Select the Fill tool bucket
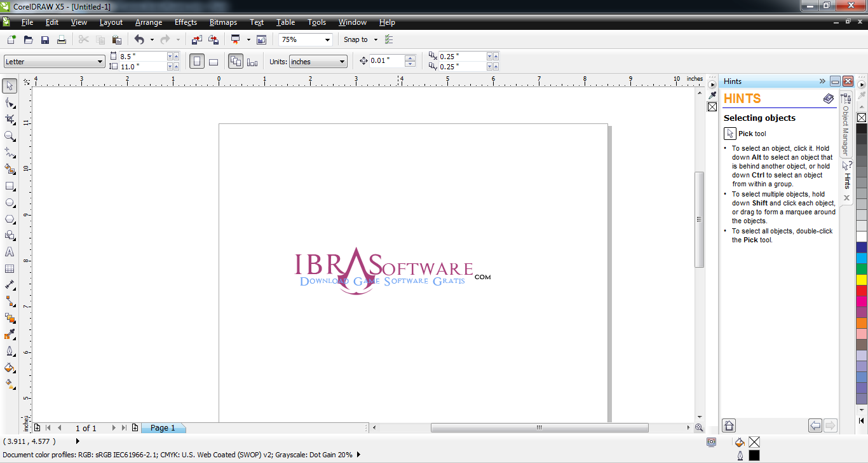Viewport: 868px width, 463px height. [x=10, y=368]
